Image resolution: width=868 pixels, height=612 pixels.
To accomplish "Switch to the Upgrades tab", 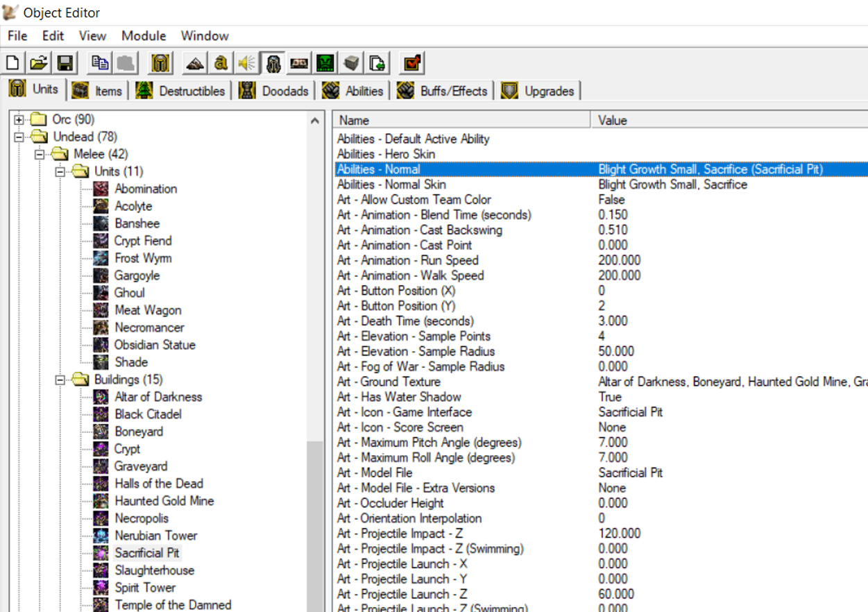I will click(539, 91).
